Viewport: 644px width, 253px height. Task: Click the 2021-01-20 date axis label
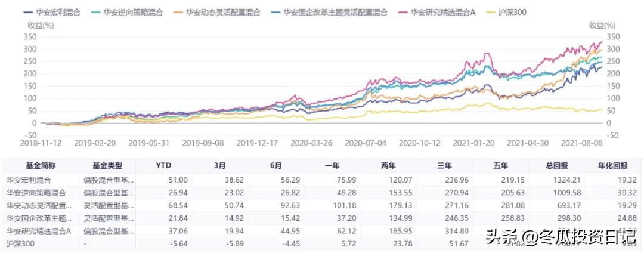(x=472, y=143)
